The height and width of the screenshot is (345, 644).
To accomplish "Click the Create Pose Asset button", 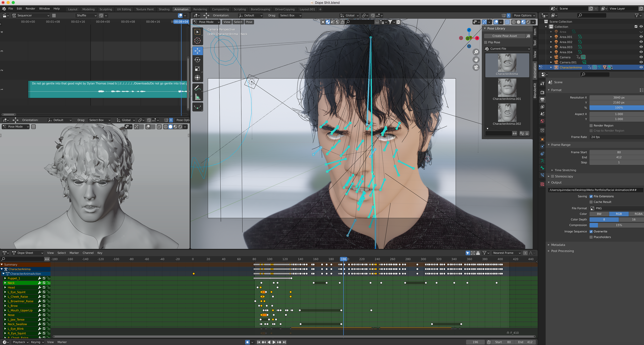I will click(x=504, y=36).
